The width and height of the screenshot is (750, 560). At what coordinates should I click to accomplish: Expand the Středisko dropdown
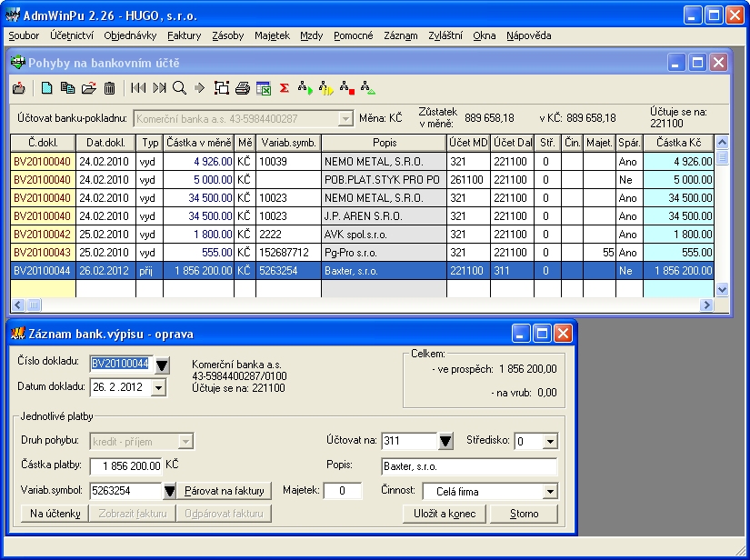pos(550,442)
